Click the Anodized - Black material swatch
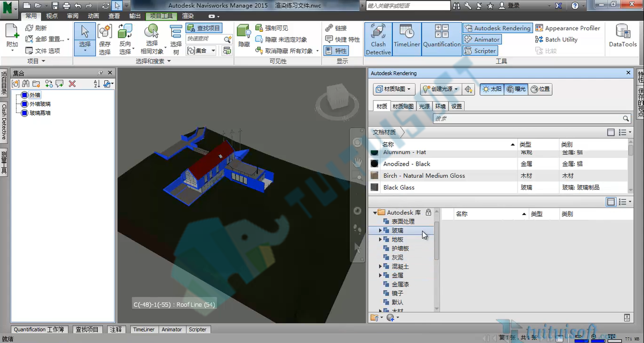The image size is (644, 343). (375, 164)
